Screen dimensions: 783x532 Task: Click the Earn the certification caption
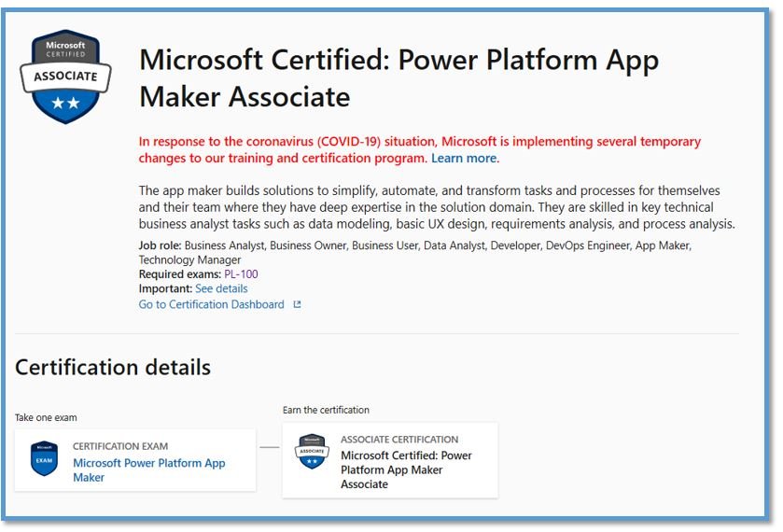pyautogui.click(x=326, y=410)
